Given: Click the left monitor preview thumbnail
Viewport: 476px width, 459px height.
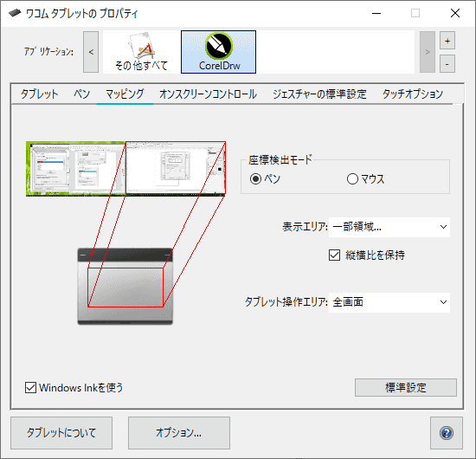Looking at the screenshot, I should tap(75, 169).
